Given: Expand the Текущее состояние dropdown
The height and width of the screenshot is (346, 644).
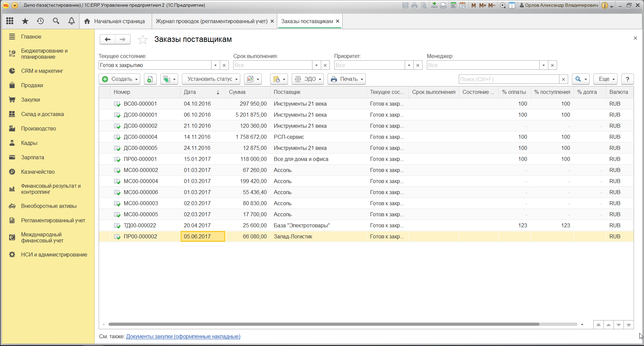Looking at the screenshot, I should coord(215,65).
